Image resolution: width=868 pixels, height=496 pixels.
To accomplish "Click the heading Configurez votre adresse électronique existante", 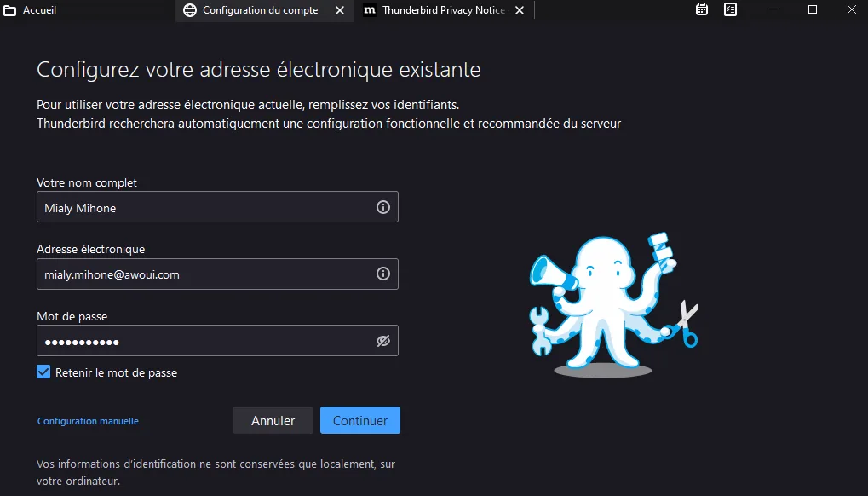I will point(258,70).
